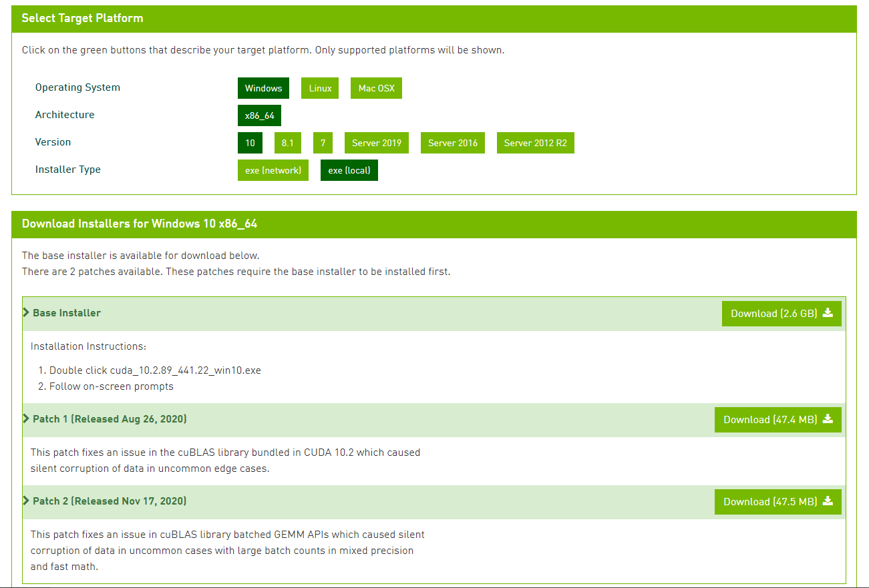Image resolution: width=869 pixels, height=588 pixels.
Task: Select the x86_64 architecture button
Action: [259, 115]
